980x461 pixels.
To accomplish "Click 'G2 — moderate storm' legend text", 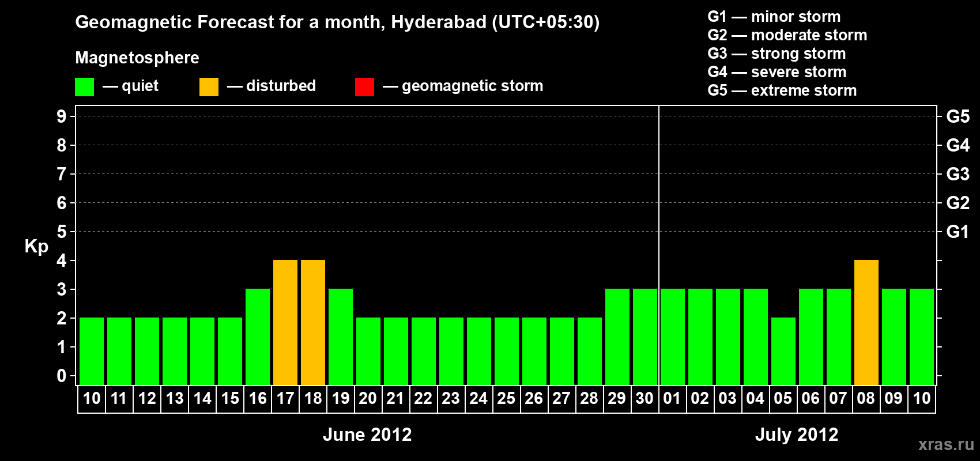I will click(x=787, y=35).
